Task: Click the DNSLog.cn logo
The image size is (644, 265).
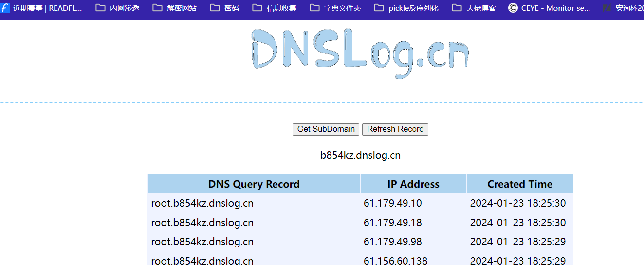Action: tap(360, 53)
